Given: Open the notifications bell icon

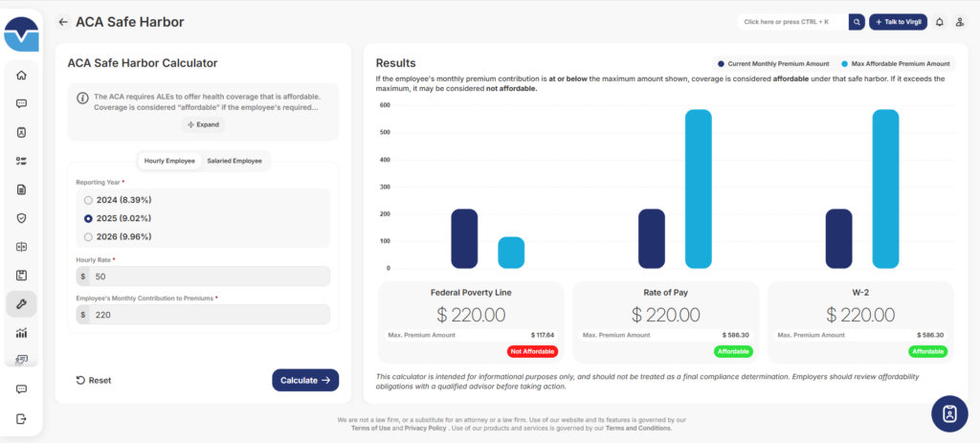Looking at the screenshot, I should (939, 22).
